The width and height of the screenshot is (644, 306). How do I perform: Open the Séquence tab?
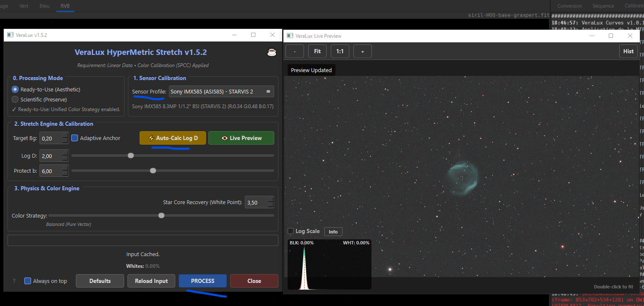603,6
